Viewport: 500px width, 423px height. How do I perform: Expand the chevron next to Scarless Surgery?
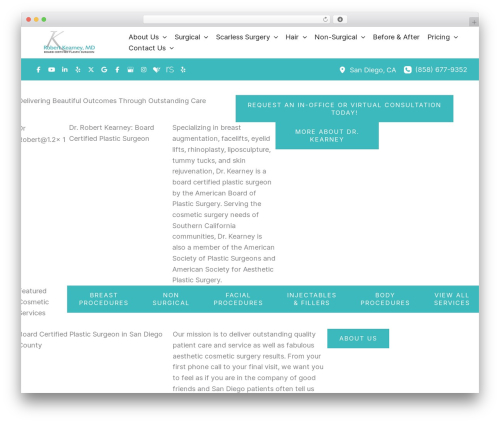tap(276, 37)
